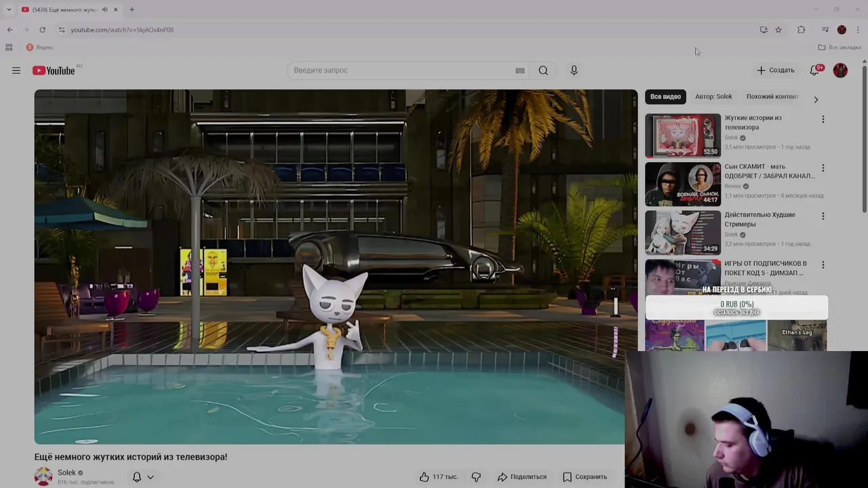Screen dimensions: 868x488
Task: Reload the page
Action: (x=42, y=30)
